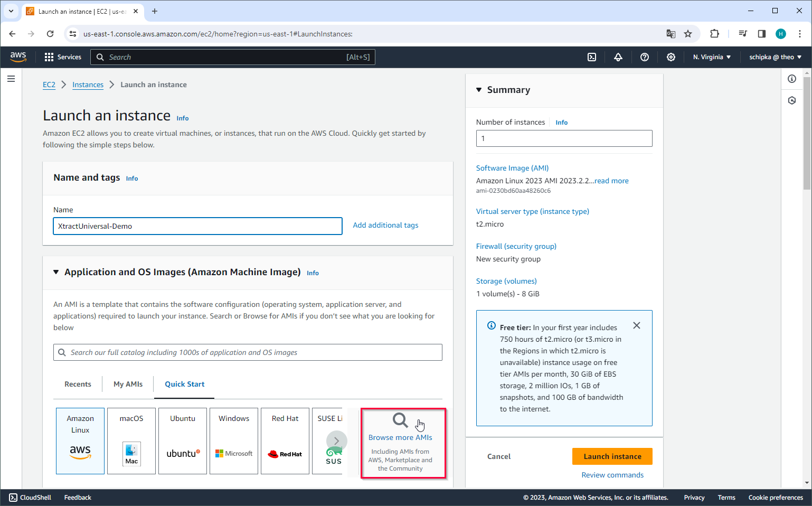812x506 pixels.
Task: Open the notifications bell
Action: pyautogui.click(x=618, y=57)
